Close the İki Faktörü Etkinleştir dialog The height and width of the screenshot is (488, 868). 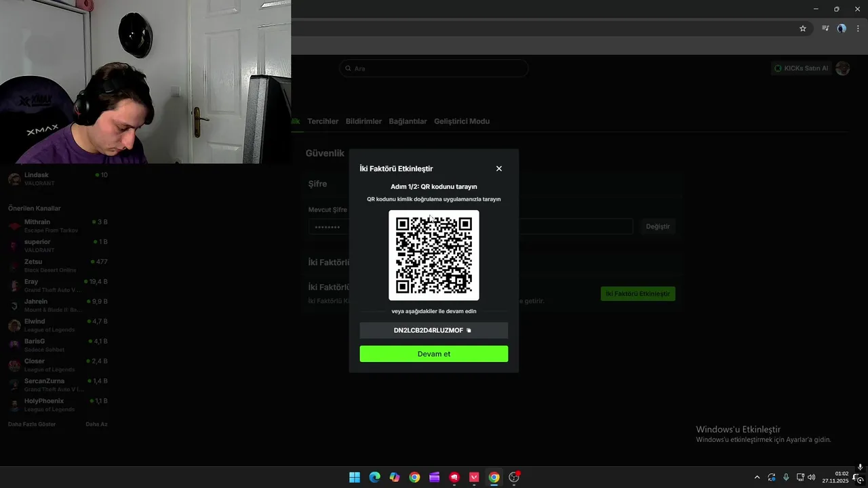click(499, 169)
